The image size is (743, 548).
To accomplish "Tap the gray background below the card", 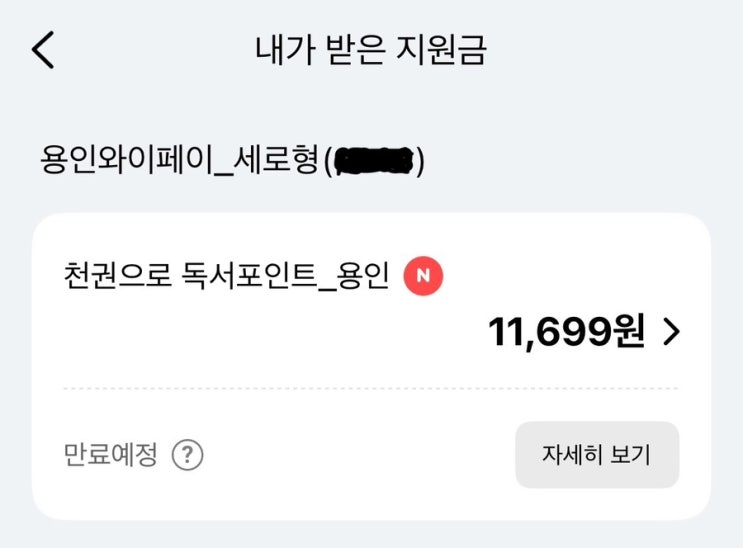I will point(371,535).
